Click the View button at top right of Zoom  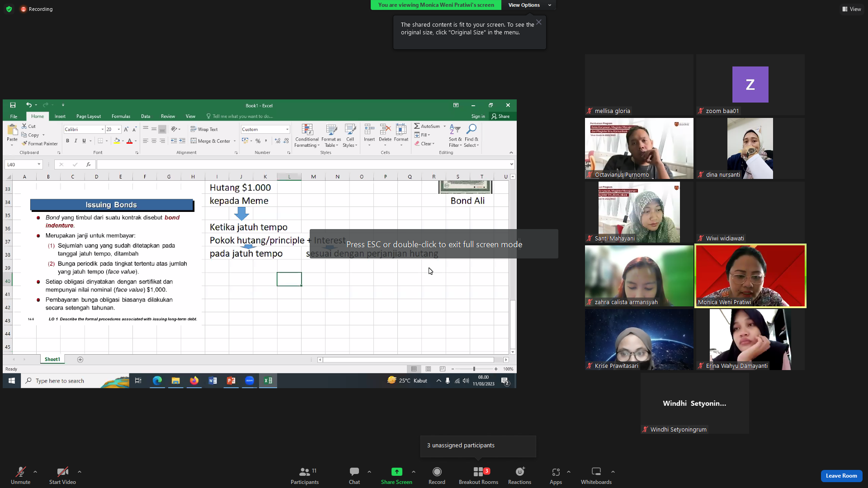coord(851,9)
